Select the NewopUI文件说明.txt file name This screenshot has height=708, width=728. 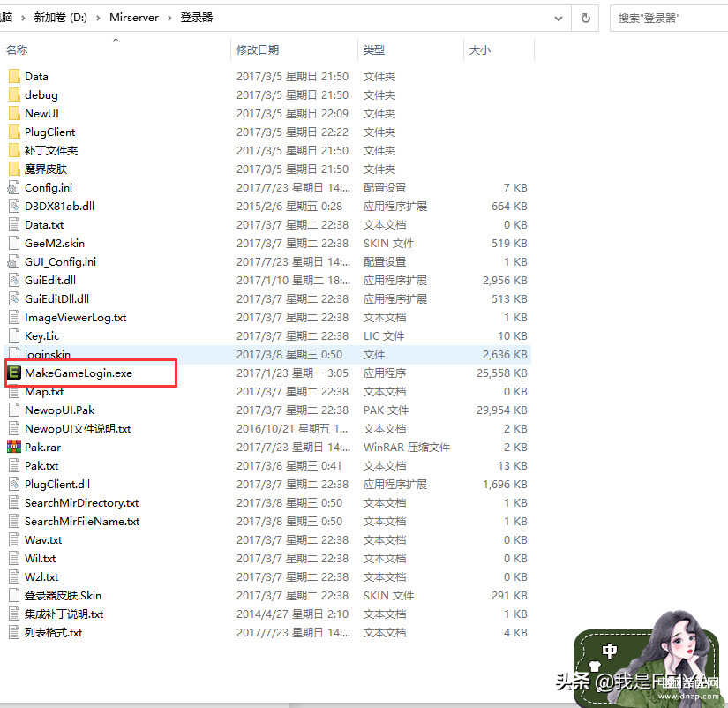coord(78,429)
